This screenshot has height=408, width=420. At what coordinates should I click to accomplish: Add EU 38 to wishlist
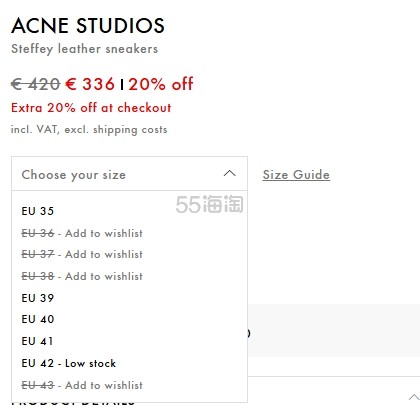(129, 276)
